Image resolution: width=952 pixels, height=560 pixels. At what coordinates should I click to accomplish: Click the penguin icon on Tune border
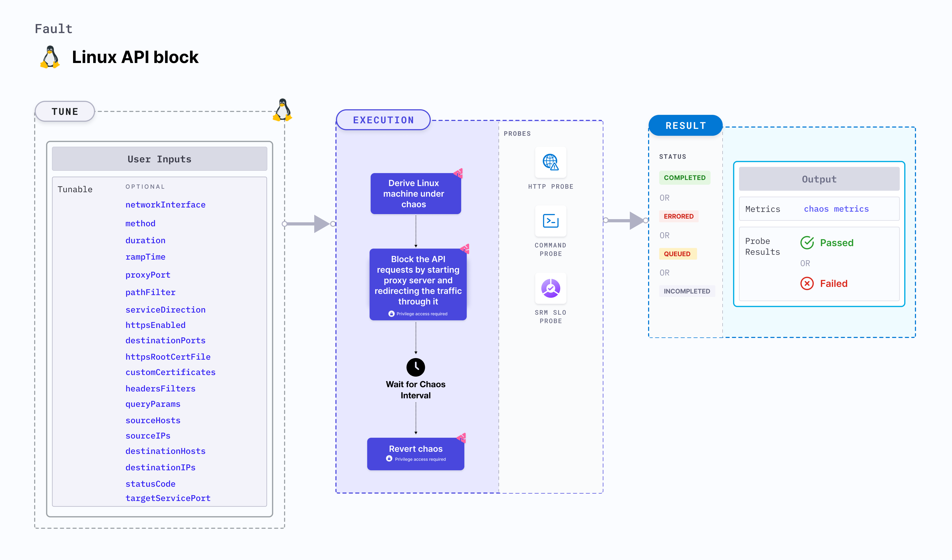(x=282, y=110)
